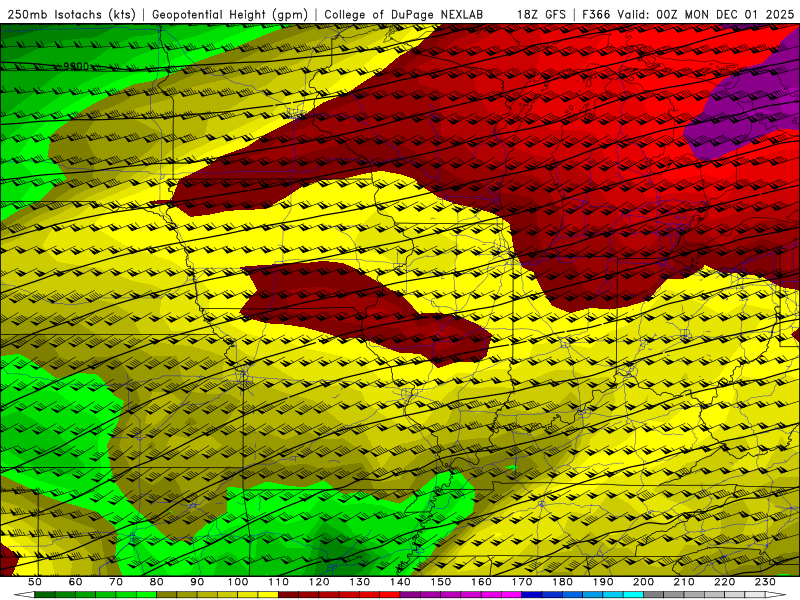This screenshot has height=600, width=800.
Task: Click the '50' value on the color scale
Action: click(x=35, y=582)
